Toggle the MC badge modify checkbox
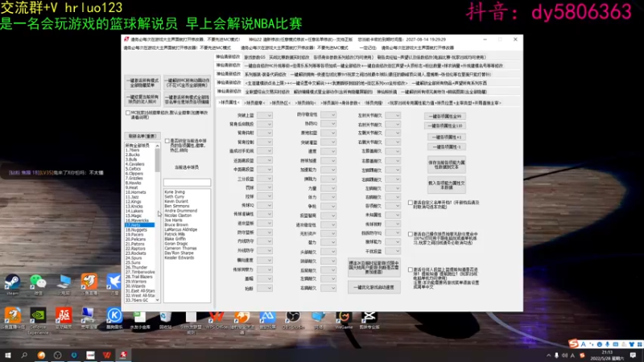Viewport: 644px width, 362px height. click(128, 113)
